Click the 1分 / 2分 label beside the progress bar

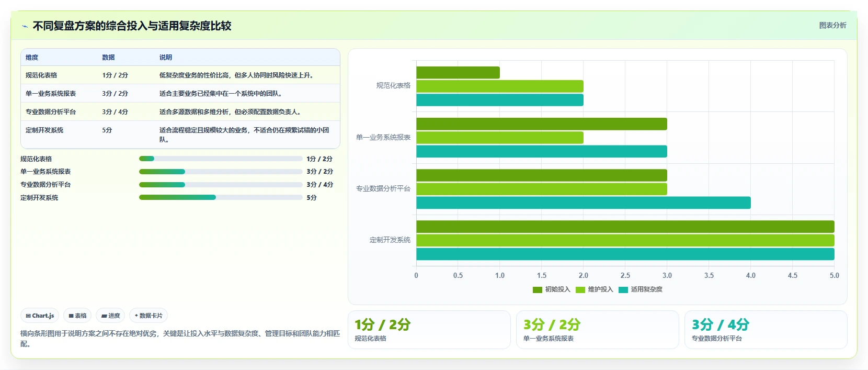point(319,159)
